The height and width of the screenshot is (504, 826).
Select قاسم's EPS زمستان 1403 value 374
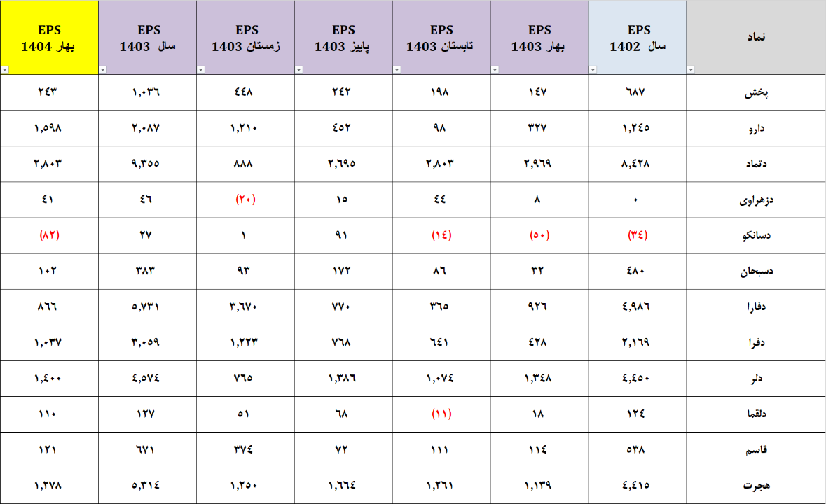tap(245, 449)
